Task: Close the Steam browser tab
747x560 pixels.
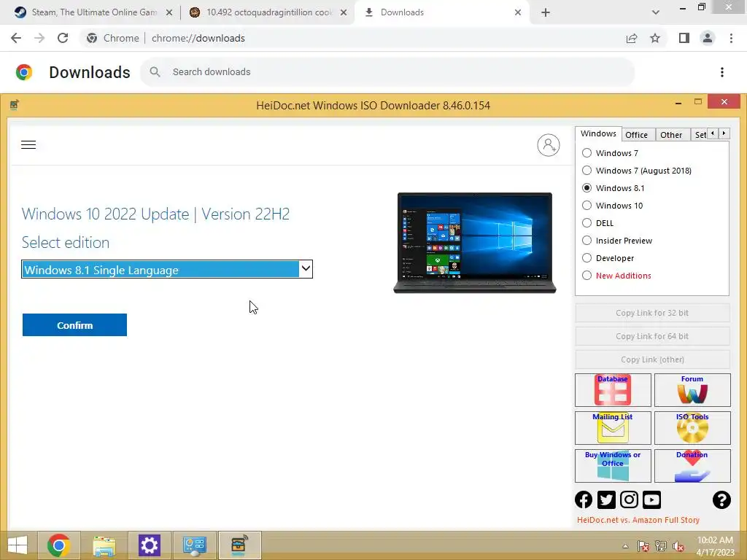Action: tap(169, 12)
